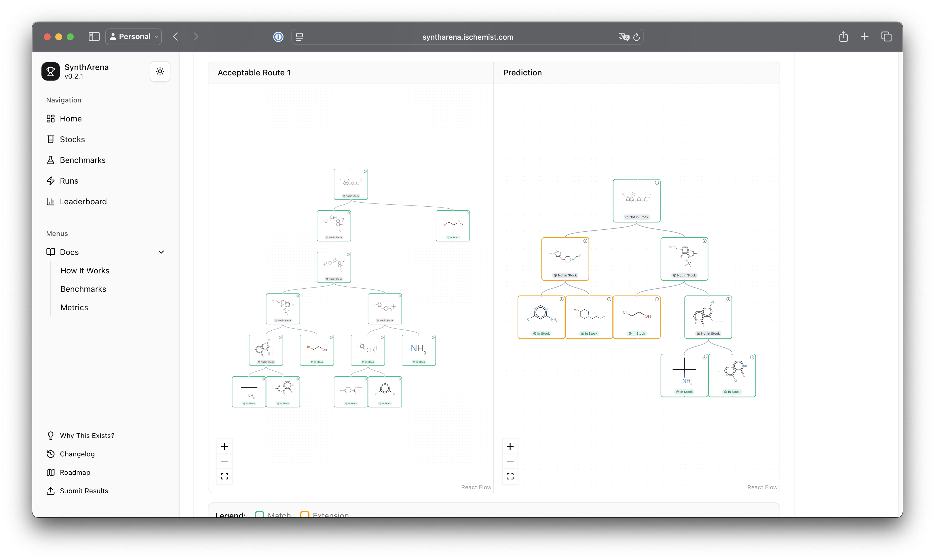Zoom out on the Prediction graph
The image size is (935, 560).
[x=510, y=461]
